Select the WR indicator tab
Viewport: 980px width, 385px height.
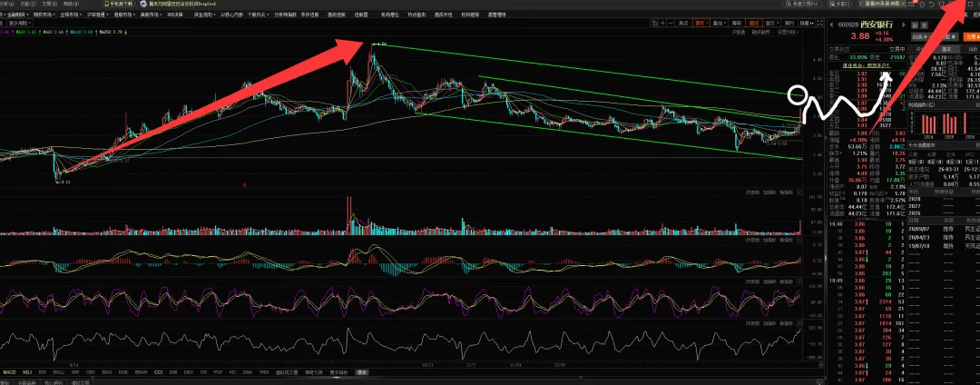(75, 372)
